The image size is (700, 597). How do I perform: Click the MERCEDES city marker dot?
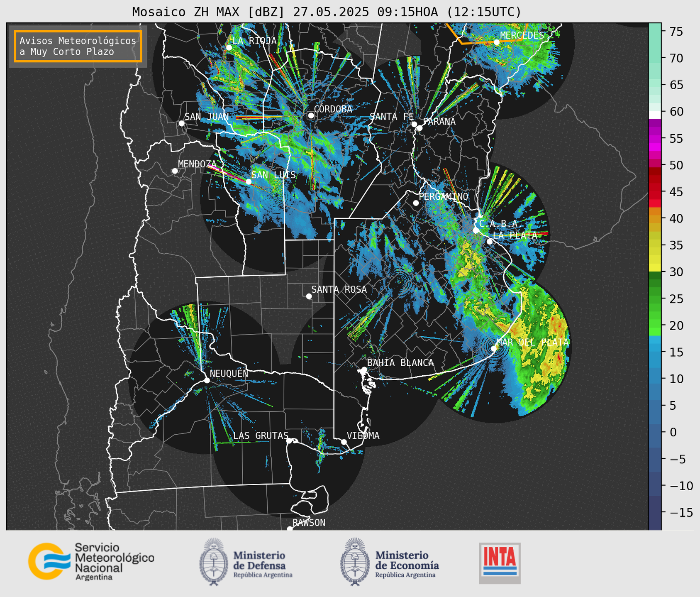click(497, 42)
